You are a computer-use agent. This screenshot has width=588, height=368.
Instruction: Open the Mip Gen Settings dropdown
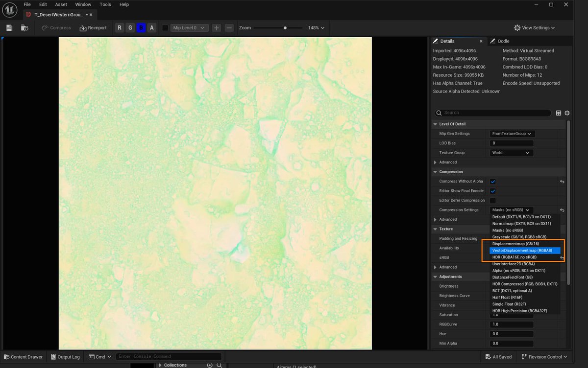511,133
